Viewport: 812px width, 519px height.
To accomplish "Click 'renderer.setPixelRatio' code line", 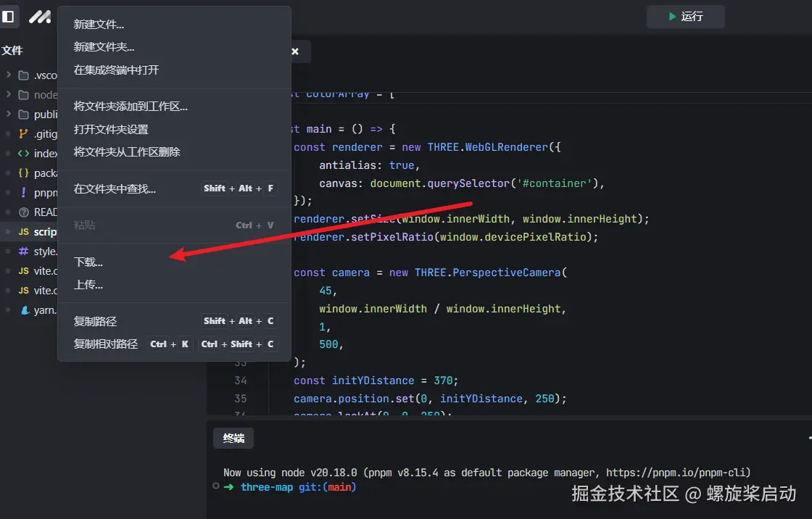I will tap(446, 237).
